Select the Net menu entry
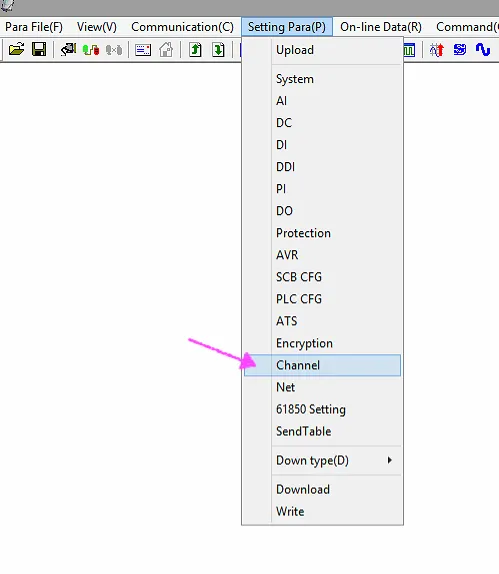Viewport: 499px width, 574px height. pos(322,387)
